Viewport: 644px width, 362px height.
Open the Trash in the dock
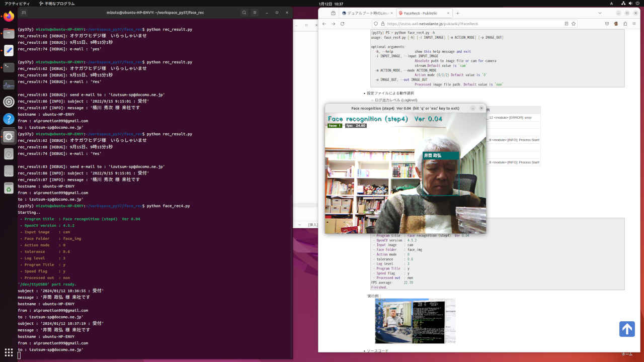(9, 188)
